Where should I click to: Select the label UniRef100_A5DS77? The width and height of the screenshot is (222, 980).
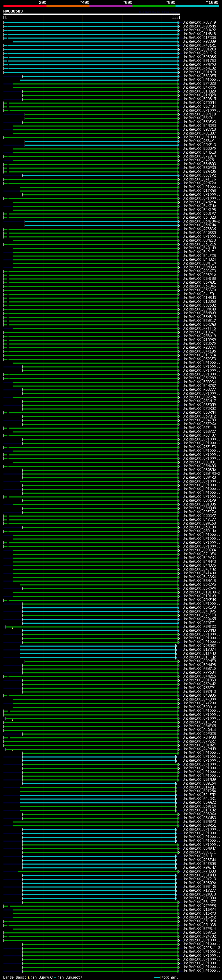199,389
